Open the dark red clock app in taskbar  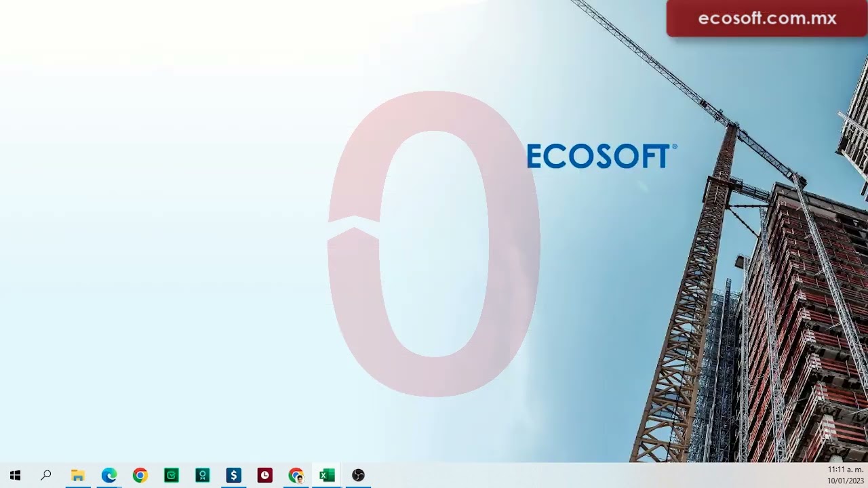(x=265, y=476)
